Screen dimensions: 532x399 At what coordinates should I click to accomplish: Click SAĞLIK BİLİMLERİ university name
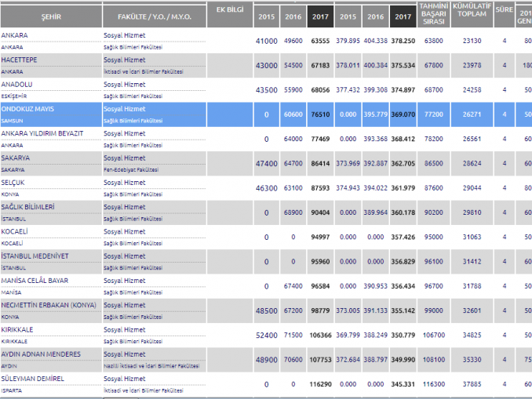click(x=27, y=207)
